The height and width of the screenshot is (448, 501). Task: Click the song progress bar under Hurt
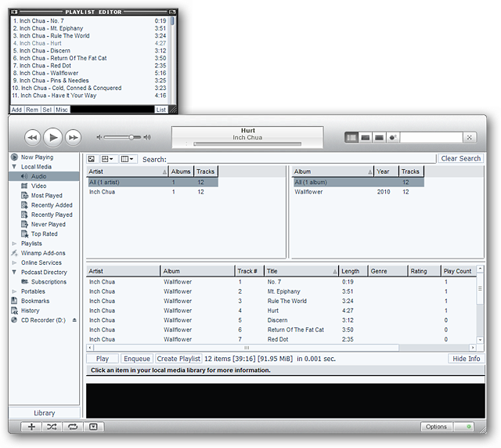click(x=247, y=144)
